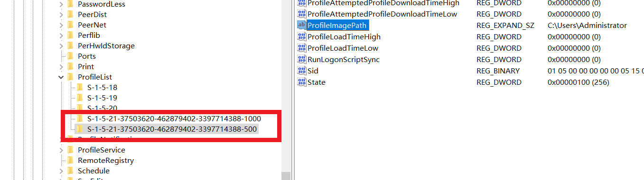The width and height of the screenshot is (644, 180).
Task: Click the ProfileLoadTimeLow DWORD icon
Action: [301, 48]
